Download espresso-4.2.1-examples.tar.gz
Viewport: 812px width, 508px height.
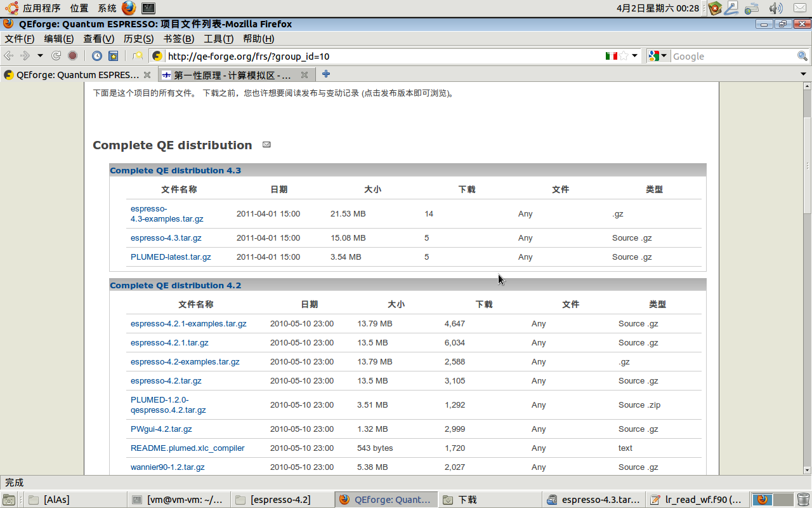(x=188, y=324)
